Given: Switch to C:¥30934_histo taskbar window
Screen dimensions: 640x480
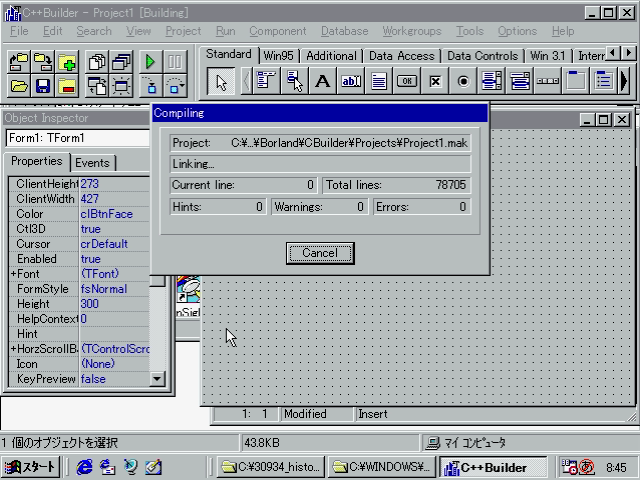Looking at the screenshot, I should click(x=271, y=467).
